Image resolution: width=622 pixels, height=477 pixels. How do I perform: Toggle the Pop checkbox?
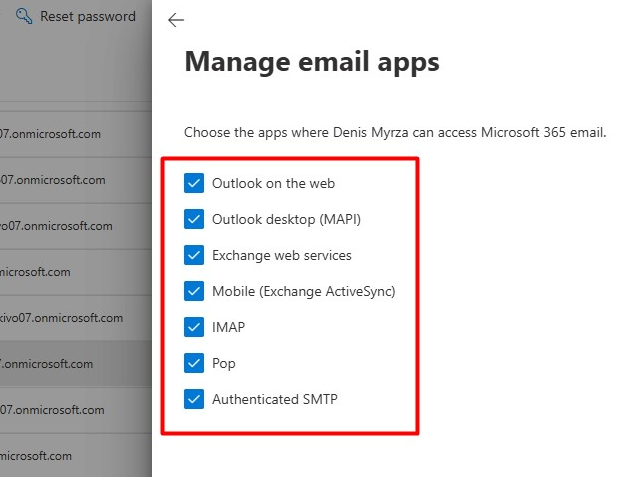[x=194, y=363]
